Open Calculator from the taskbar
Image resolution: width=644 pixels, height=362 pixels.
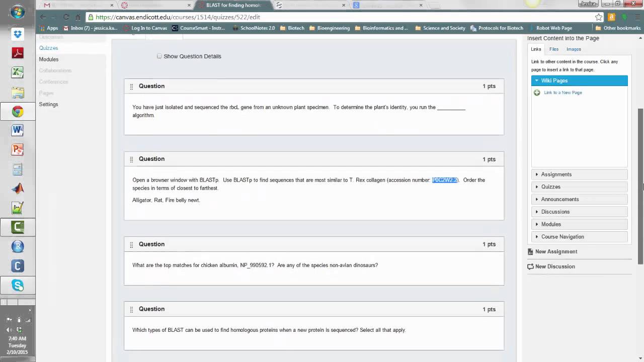(x=18, y=169)
